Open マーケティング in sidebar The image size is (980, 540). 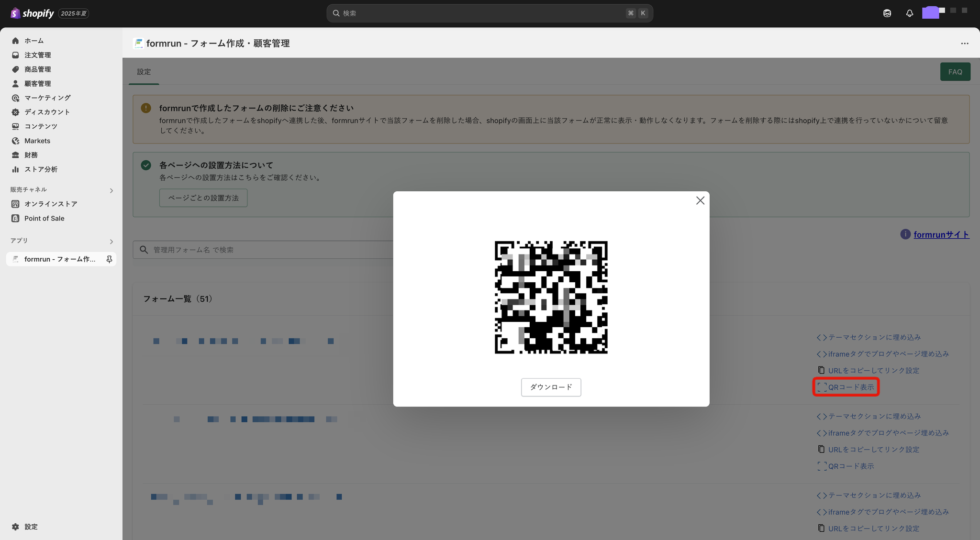[x=47, y=98]
